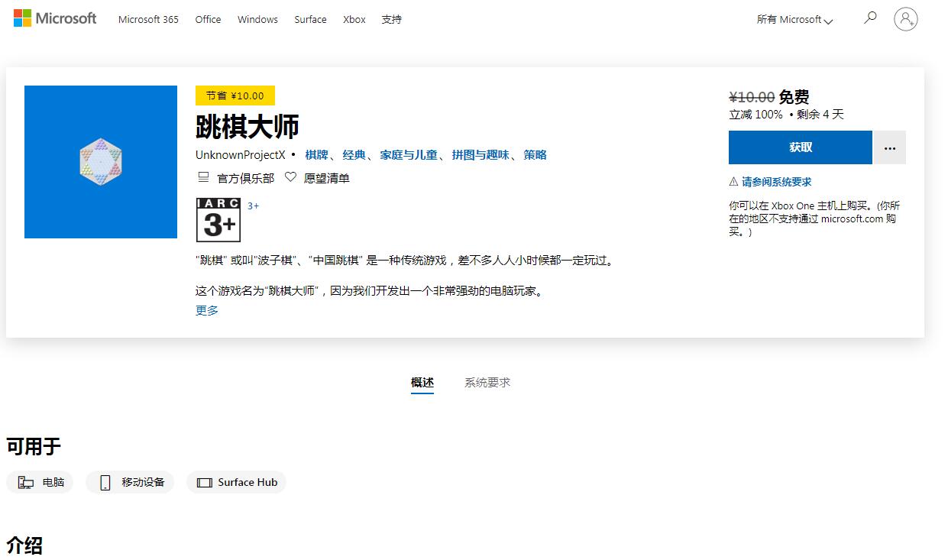Click the paragraph starting with "跳棋" 或叫
The image size is (948, 560).
[406, 261]
